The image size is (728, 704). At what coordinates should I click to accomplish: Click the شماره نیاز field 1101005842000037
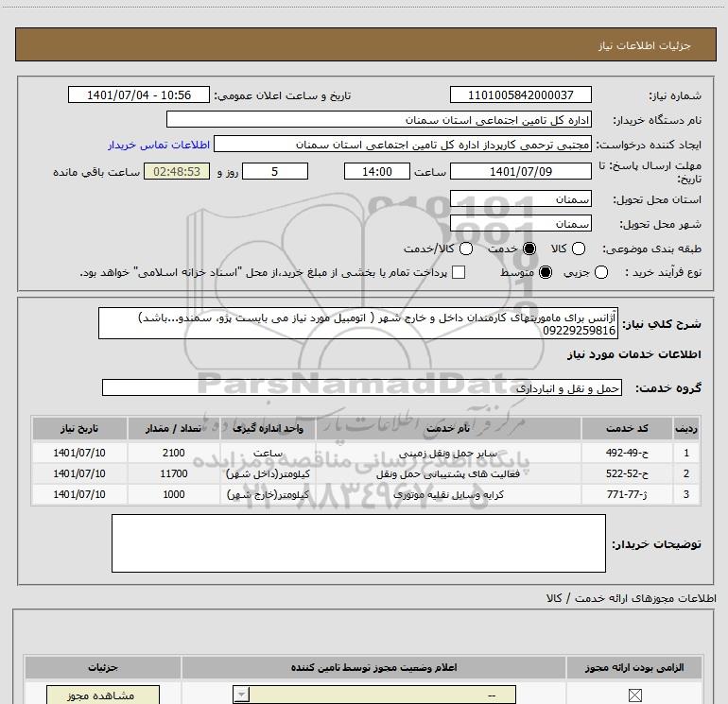coord(520,94)
